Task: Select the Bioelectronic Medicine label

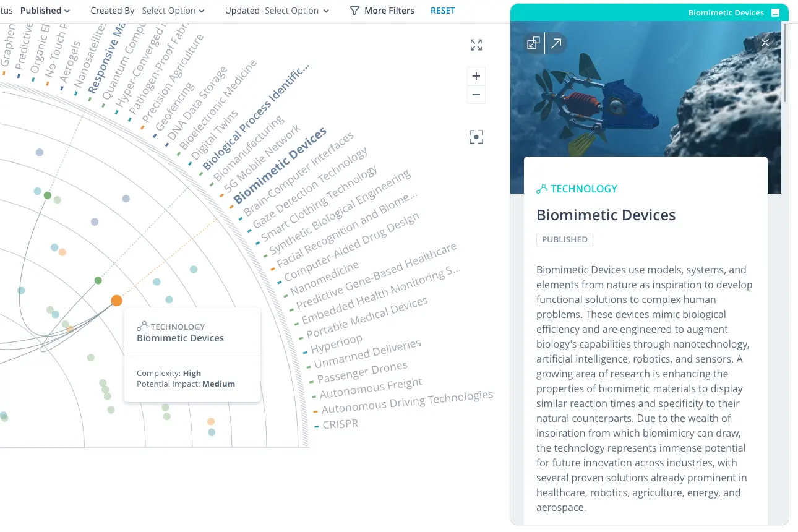Action: 218,105
